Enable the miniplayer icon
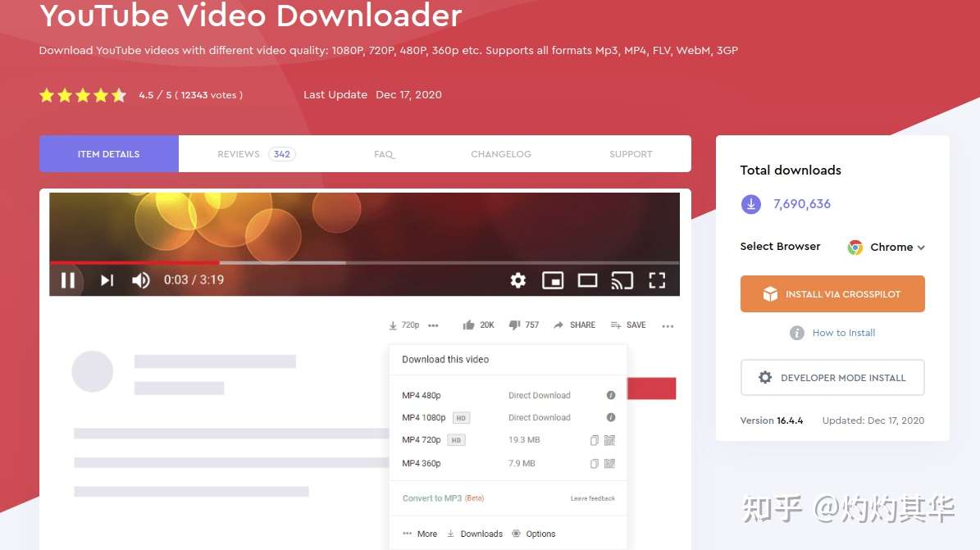The height and width of the screenshot is (550, 980). pyautogui.click(x=553, y=280)
